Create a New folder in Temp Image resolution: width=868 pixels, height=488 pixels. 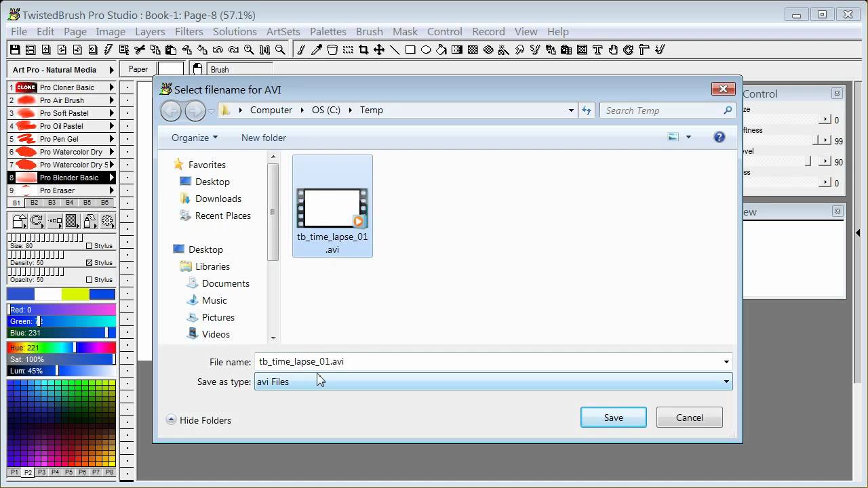click(264, 138)
